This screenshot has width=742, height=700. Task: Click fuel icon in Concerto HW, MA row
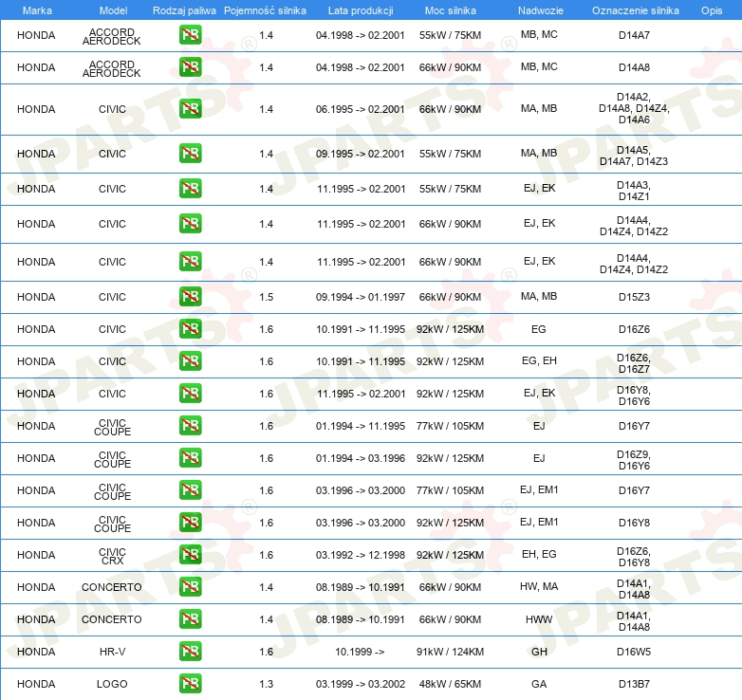pos(190,586)
